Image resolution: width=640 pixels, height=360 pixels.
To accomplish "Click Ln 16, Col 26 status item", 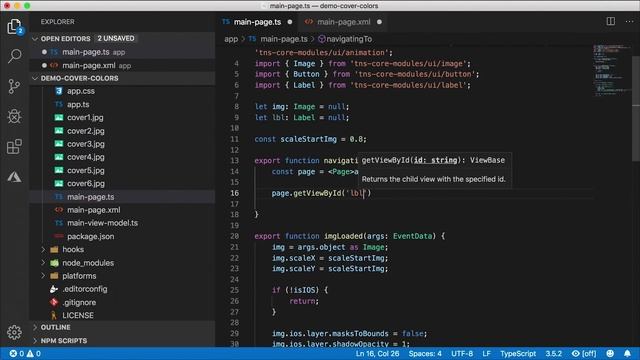I will (x=377, y=353).
